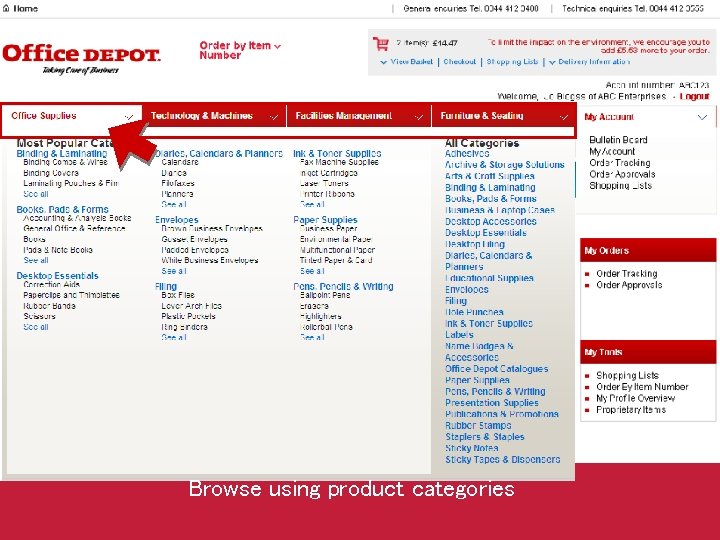Open Adhesives in All Categories
This screenshot has width=720, height=540.
[x=467, y=153]
